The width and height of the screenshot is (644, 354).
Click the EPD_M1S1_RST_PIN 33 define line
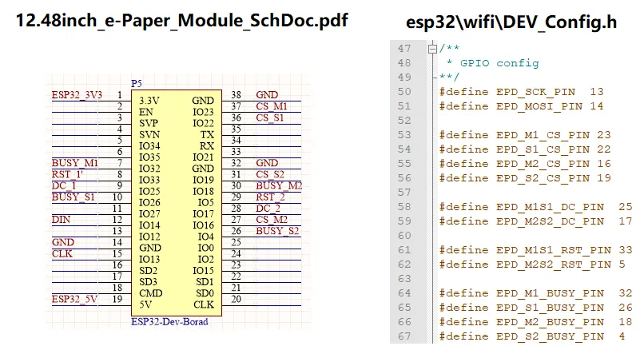pyautogui.click(x=535, y=250)
